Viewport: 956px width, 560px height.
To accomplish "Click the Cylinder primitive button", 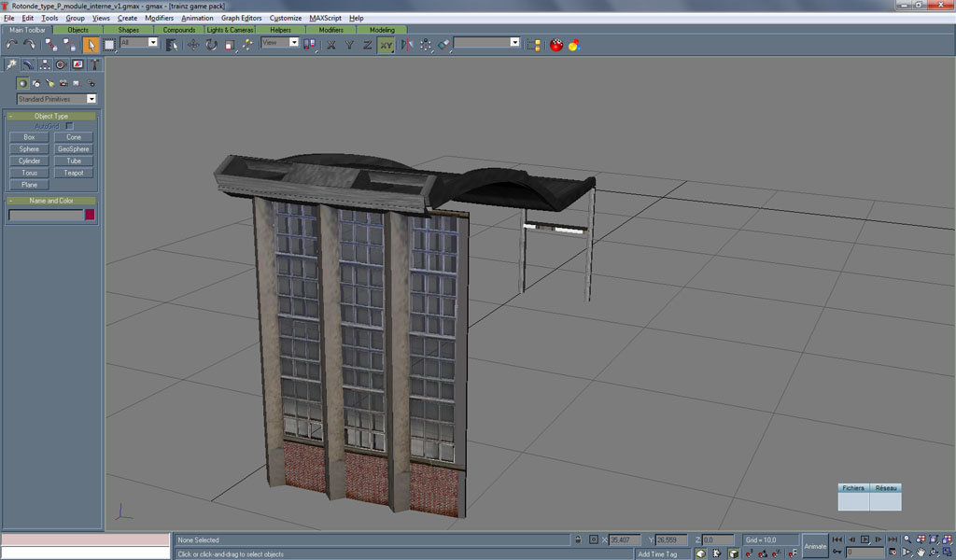I will click(29, 161).
